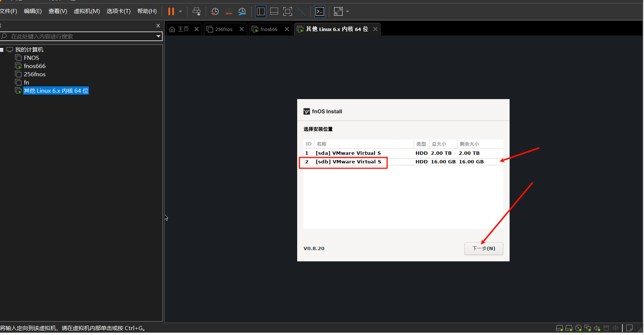This screenshot has width=644, height=335.
Task: Click the stretch guest display icon
Action: pyautogui.click(x=338, y=12)
